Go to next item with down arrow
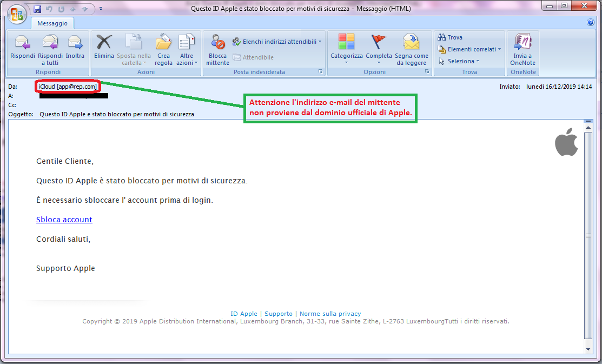Viewport: 602px width, 364px height. coord(85,9)
